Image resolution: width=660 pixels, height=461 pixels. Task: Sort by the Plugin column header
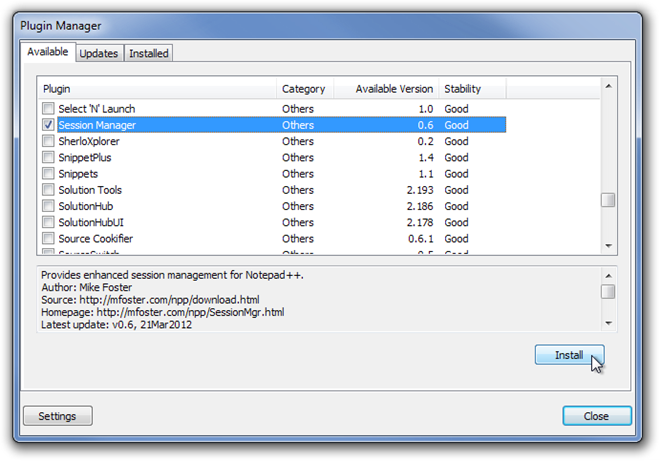tap(157, 89)
